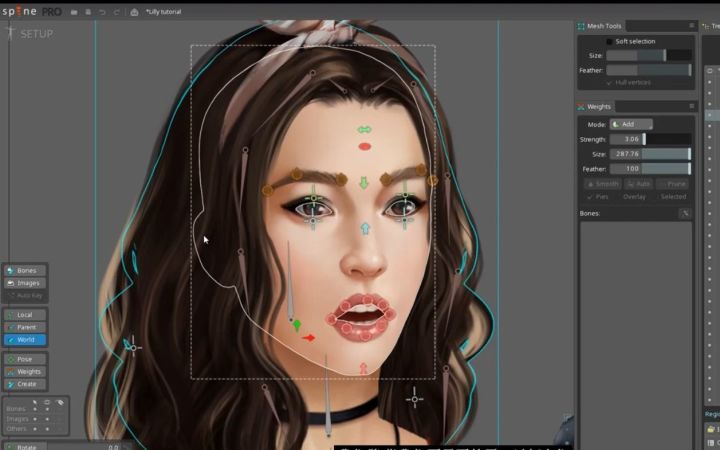Select World axes mode
The image size is (720, 450).
[x=25, y=340]
